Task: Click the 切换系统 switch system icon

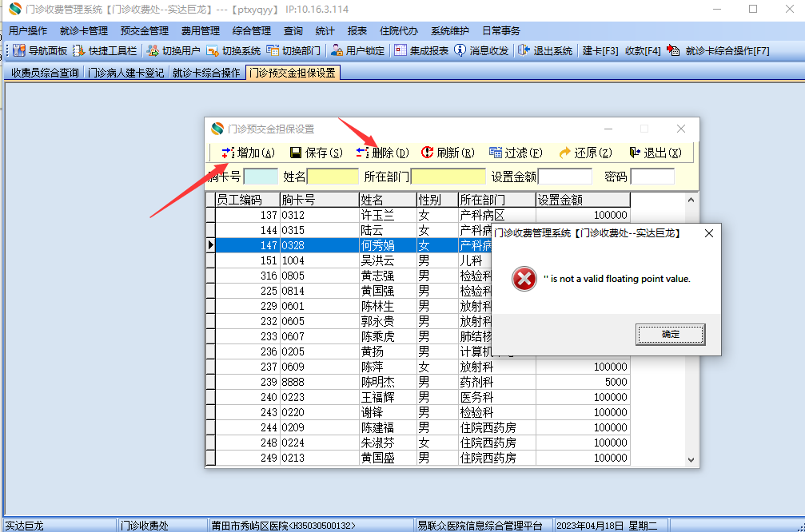Action: point(213,50)
